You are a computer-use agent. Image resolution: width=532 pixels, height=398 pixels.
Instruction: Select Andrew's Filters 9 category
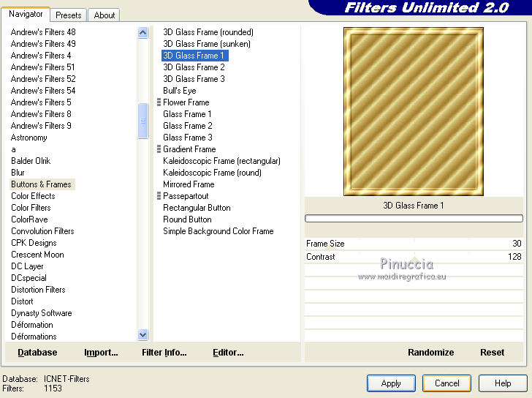[41, 126]
